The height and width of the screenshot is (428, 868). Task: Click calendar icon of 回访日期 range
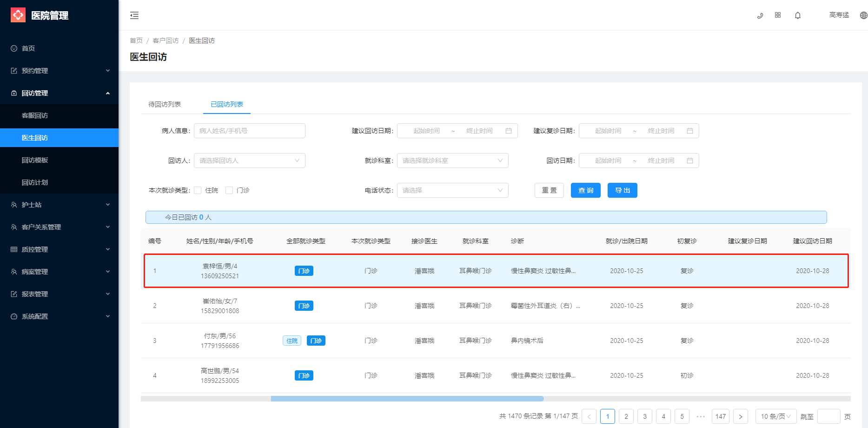click(x=690, y=160)
